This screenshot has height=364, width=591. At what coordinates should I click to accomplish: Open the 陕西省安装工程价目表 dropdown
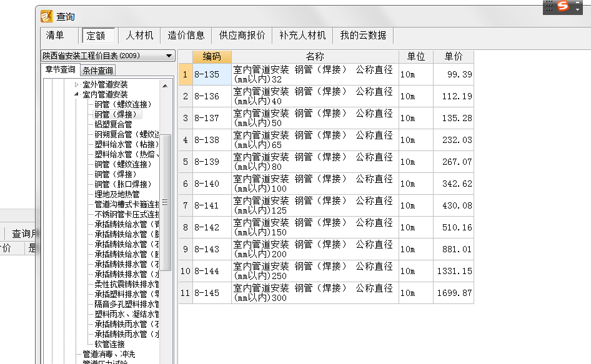pyautogui.click(x=108, y=56)
